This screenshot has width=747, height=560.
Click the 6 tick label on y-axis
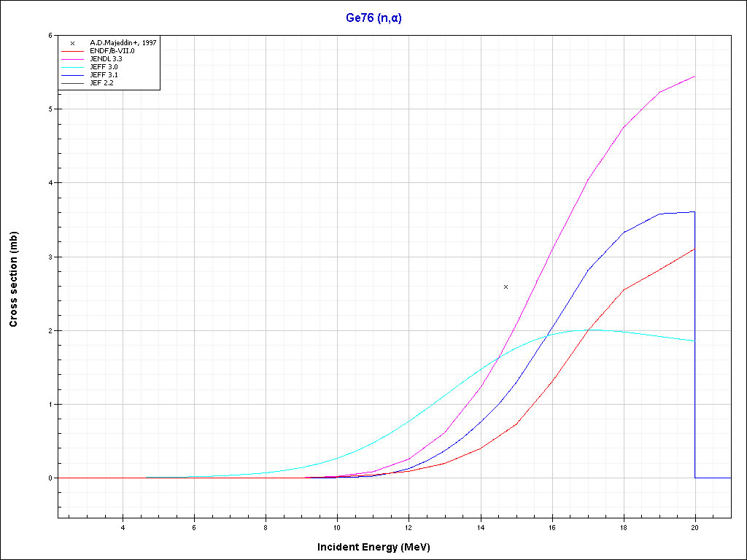pos(50,35)
